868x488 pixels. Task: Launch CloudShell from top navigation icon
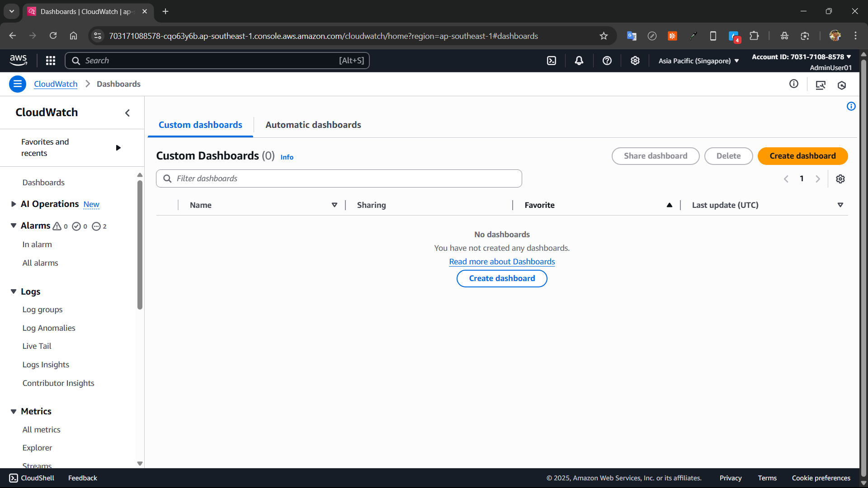[552, 61]
